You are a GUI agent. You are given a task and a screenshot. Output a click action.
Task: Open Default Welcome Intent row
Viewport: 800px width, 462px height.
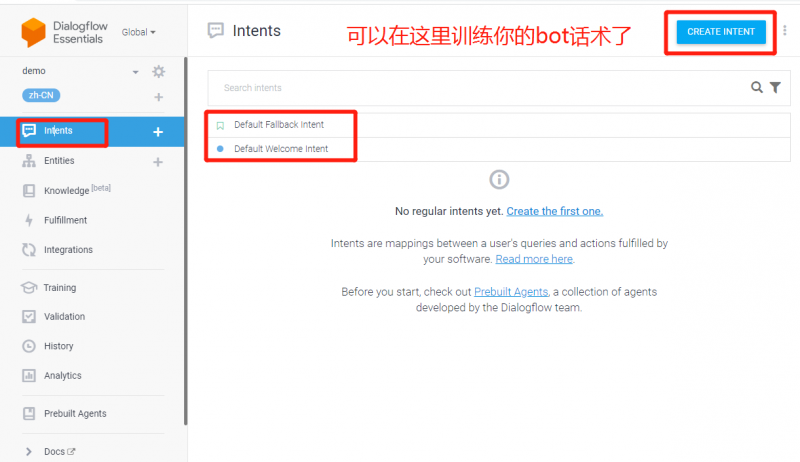pyautogui.click(x=498, y=149)
